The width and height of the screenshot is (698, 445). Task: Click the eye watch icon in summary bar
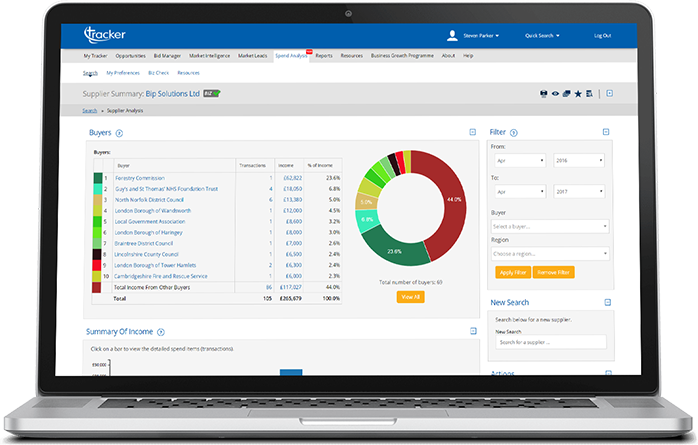click(555, 94)
